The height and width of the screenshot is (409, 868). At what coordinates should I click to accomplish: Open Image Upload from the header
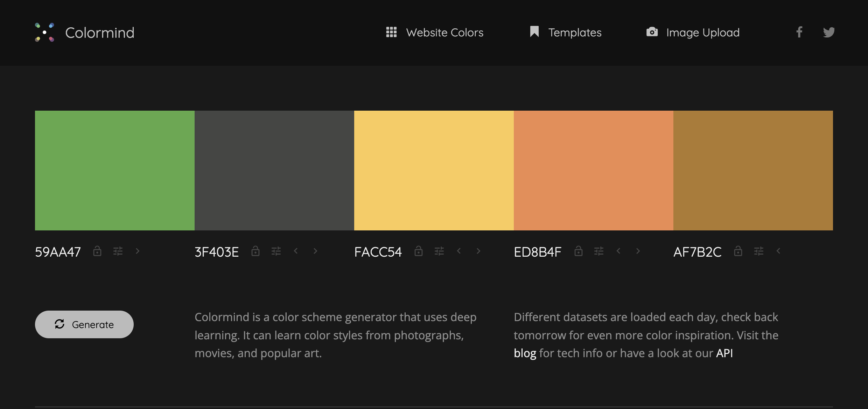click(693, 32)
